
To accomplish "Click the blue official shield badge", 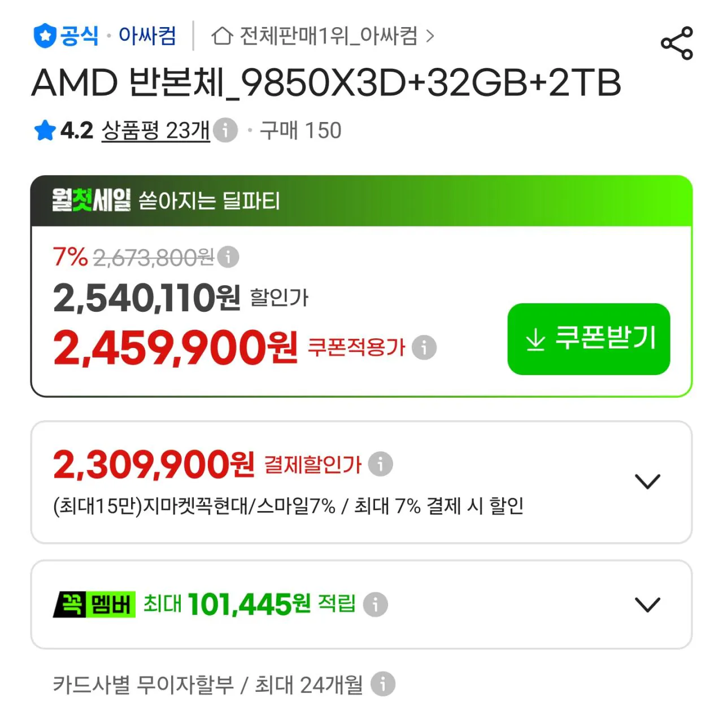I will [x=45, y=36].
